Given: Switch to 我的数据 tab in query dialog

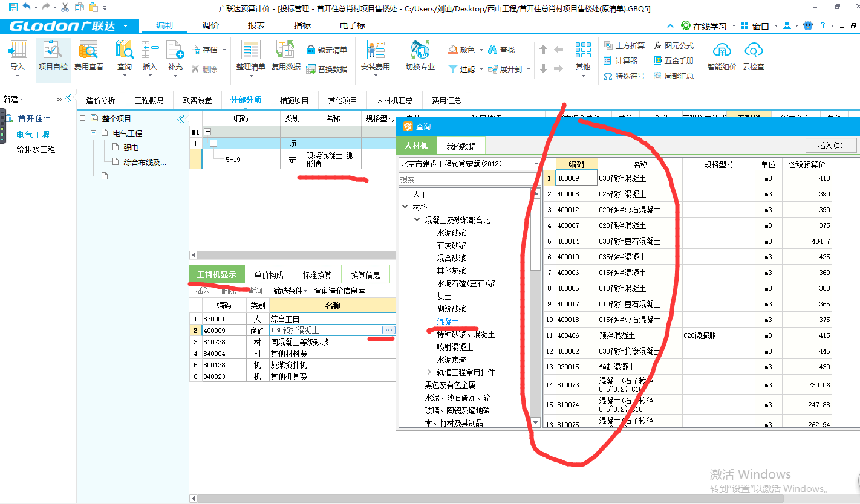Looking at the screenshot, I should pos(461,146).
